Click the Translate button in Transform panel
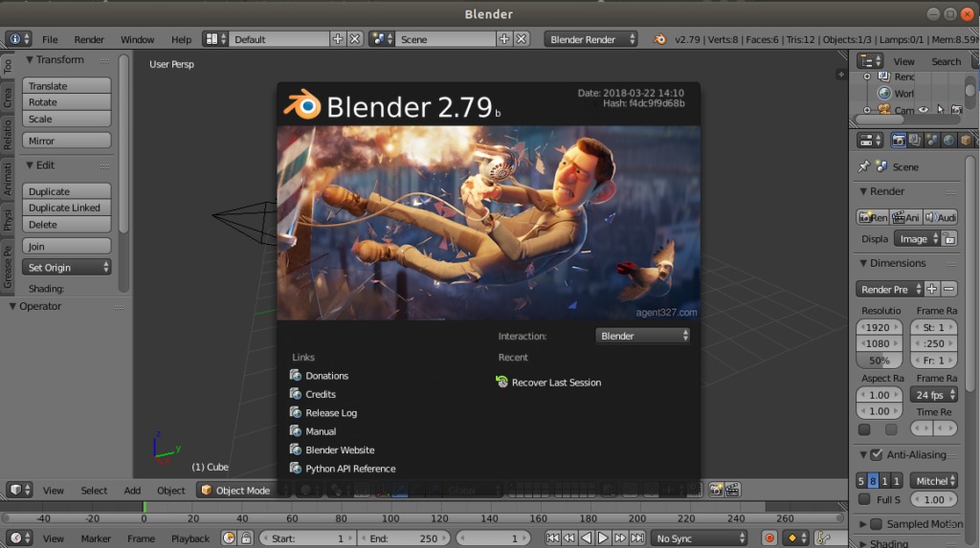Image resolution: width=980 pixels, height=548 pixels. coord(67,86)
